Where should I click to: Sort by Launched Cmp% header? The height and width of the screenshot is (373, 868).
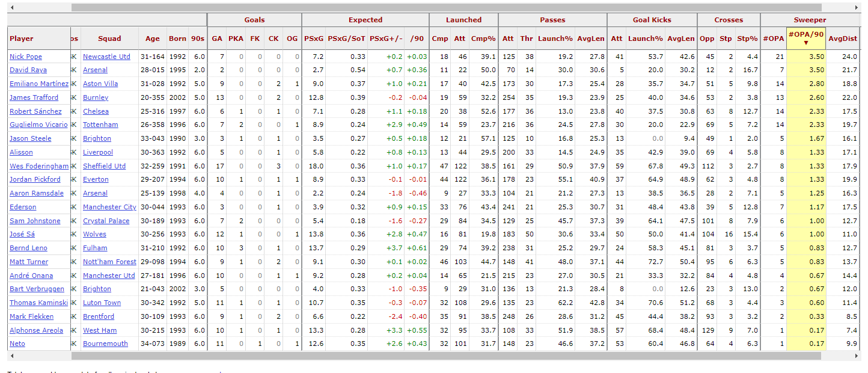point(483,39)
